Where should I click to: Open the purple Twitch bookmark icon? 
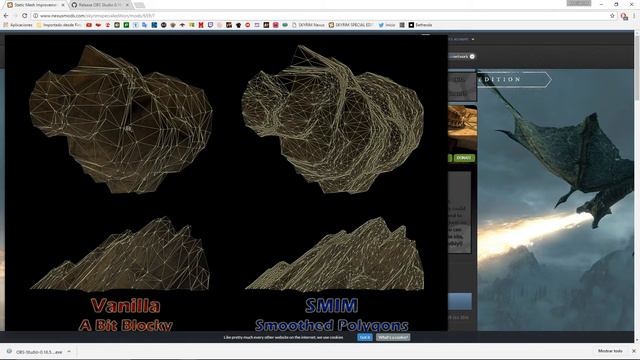click(210, 25)
